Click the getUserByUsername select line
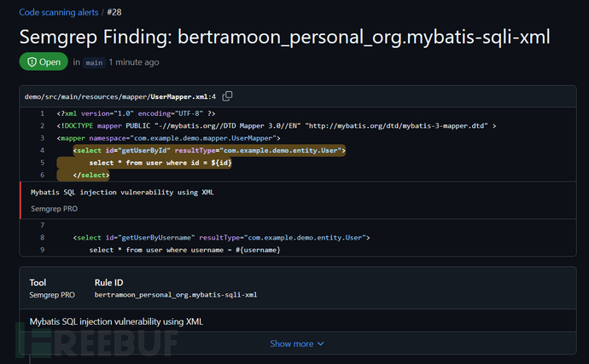The image size is (589, 364). pyautogui.click(x=221, y=237)
